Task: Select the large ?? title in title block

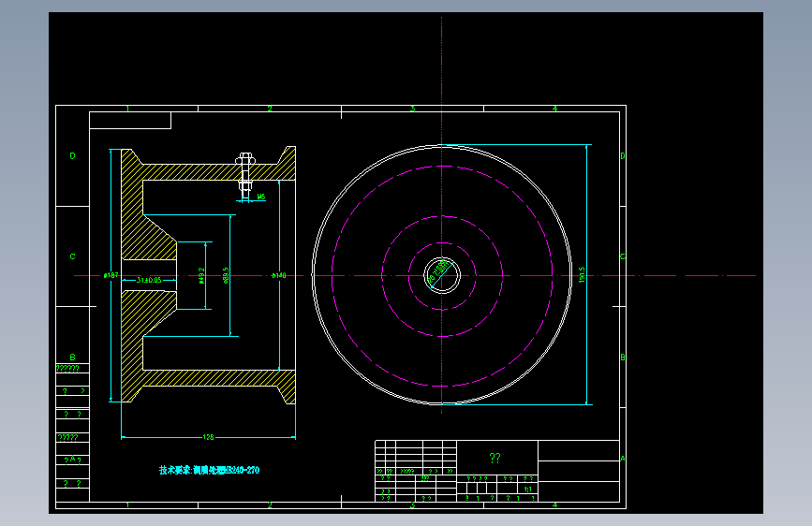Action: [x=495, y=459]
